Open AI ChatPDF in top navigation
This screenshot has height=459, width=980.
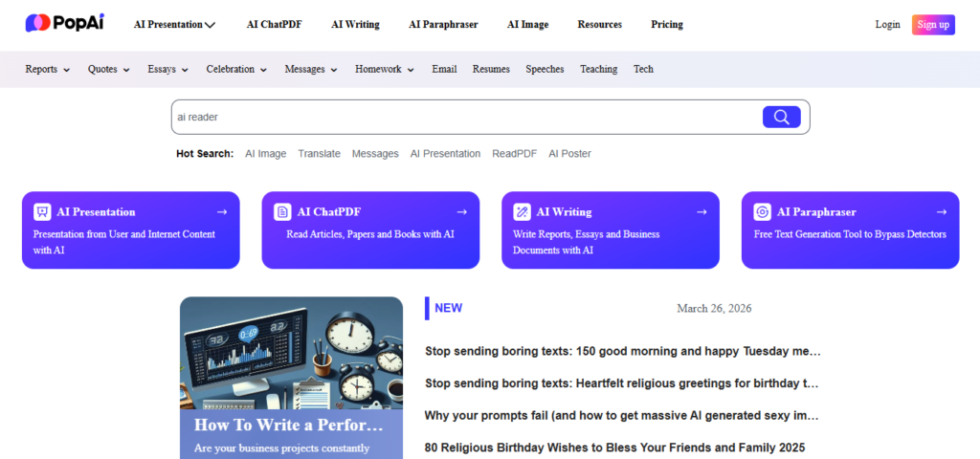[275, 24]
